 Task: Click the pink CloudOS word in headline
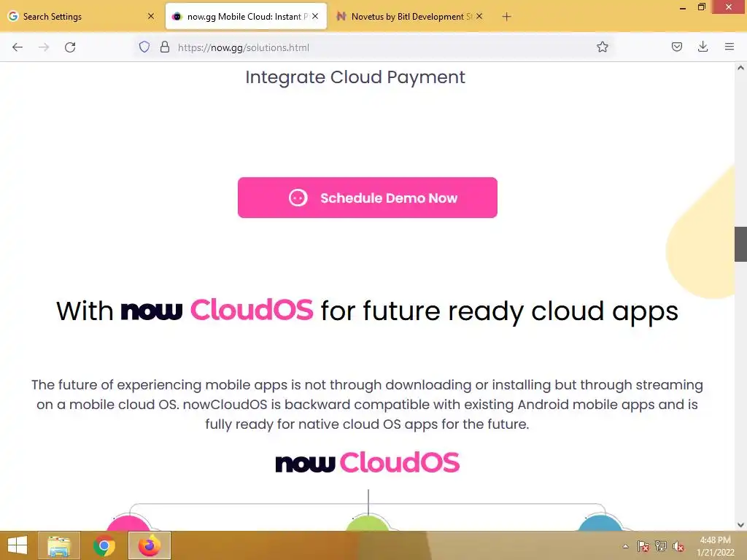252,310
